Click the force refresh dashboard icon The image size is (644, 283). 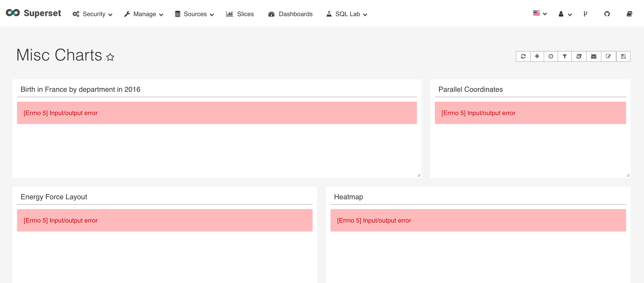pyautogui.click(x=523, y=56)
